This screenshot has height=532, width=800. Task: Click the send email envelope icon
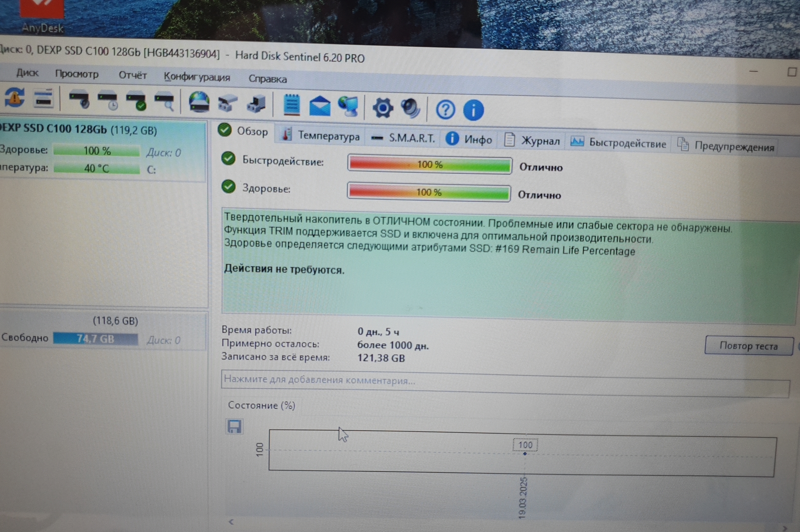(x=320, y=106)
